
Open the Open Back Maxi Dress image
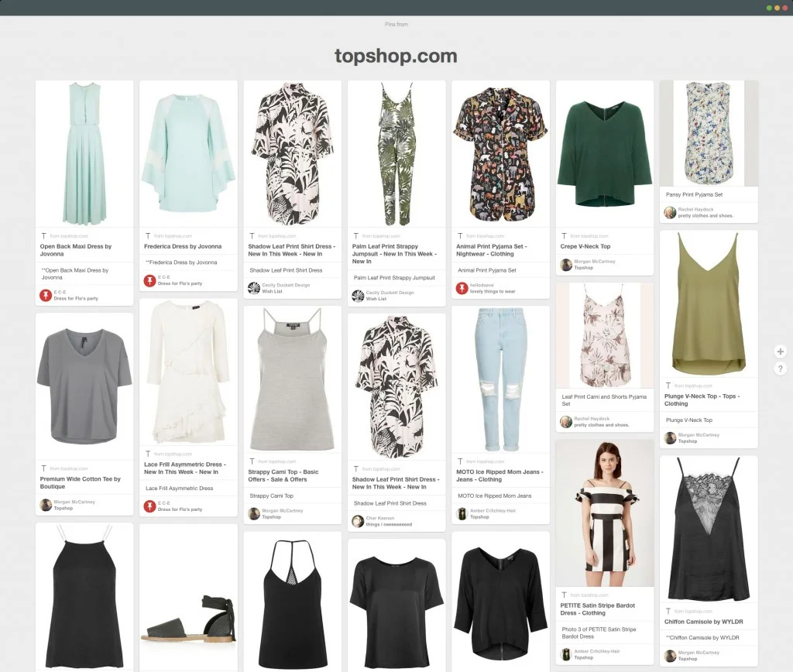pyautogui.click(x=84, y=154)
